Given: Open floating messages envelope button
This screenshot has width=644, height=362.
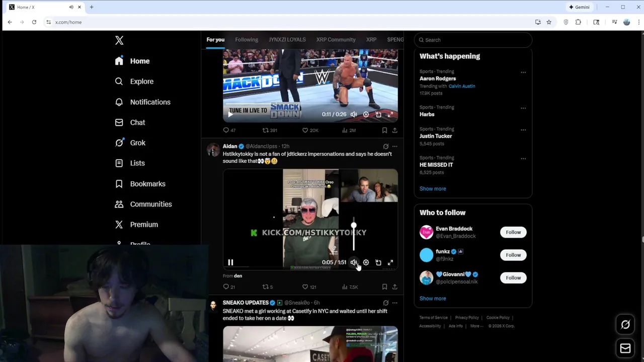Looking at the screenshot, I should pyautogui.click(x=625, y=348).
